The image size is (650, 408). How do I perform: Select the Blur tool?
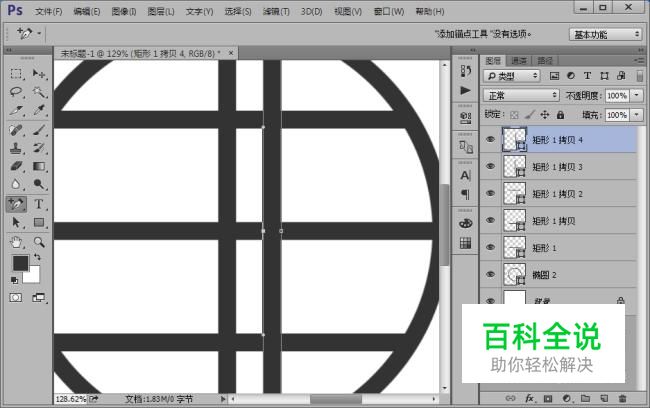(x=16, y=184)
